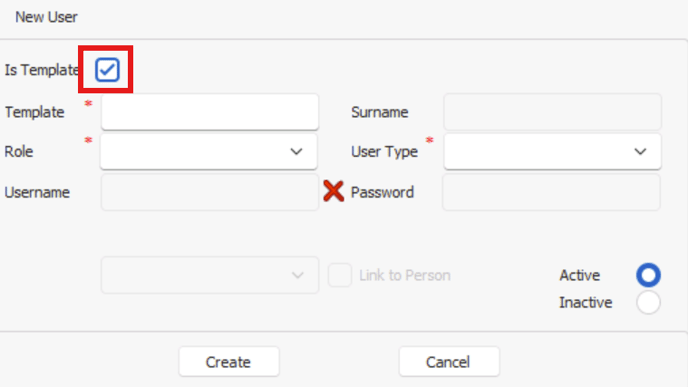This screenshot has height=387, width=688.
Task: Click the Is Template label text
Action: (x=42, y=70)
